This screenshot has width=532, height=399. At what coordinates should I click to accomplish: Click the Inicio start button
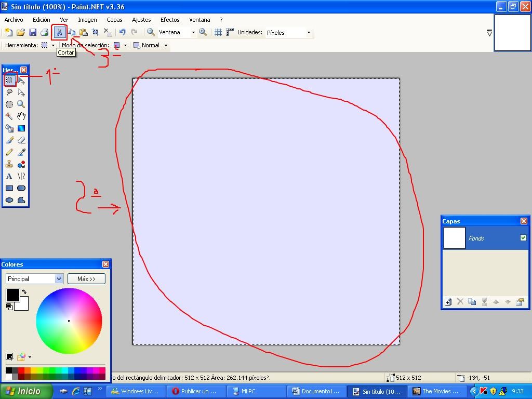tap(26, 391)
